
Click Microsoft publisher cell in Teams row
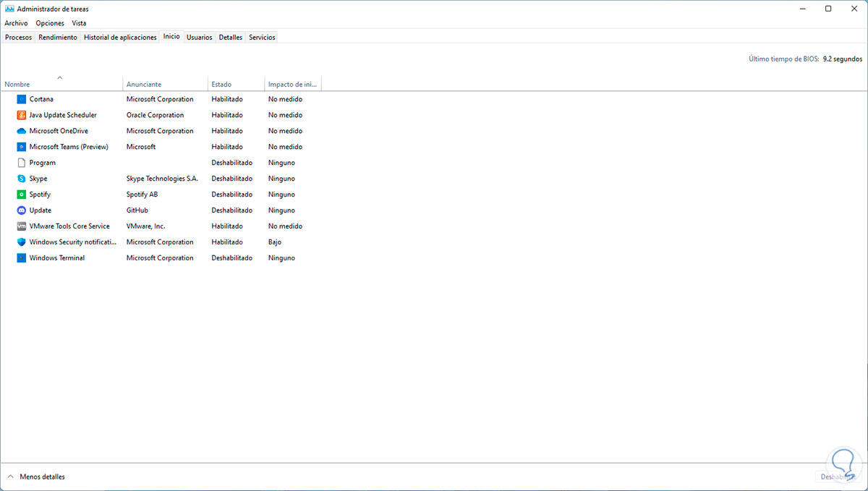point(141,147)
